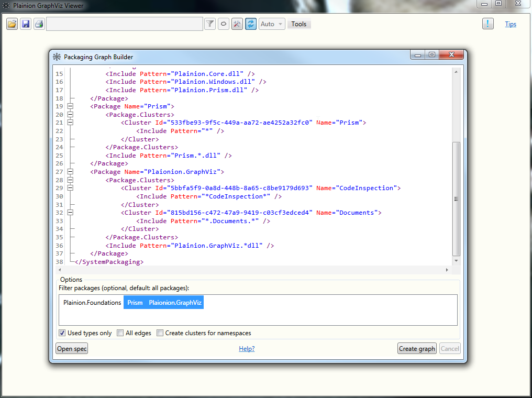Click the Cluster Id "815bd156-c472-47a9-9419-c03cf3edced4" value
This screenshot has height=398, width=532.
point(239,213)
